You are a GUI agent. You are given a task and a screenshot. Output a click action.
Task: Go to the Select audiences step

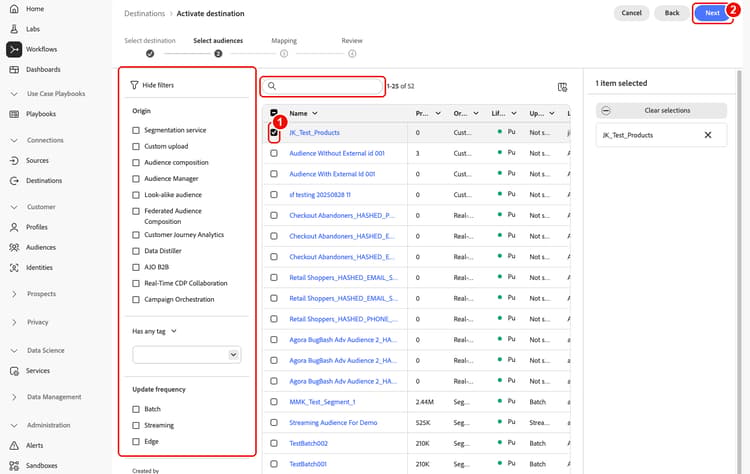[218, 41]
